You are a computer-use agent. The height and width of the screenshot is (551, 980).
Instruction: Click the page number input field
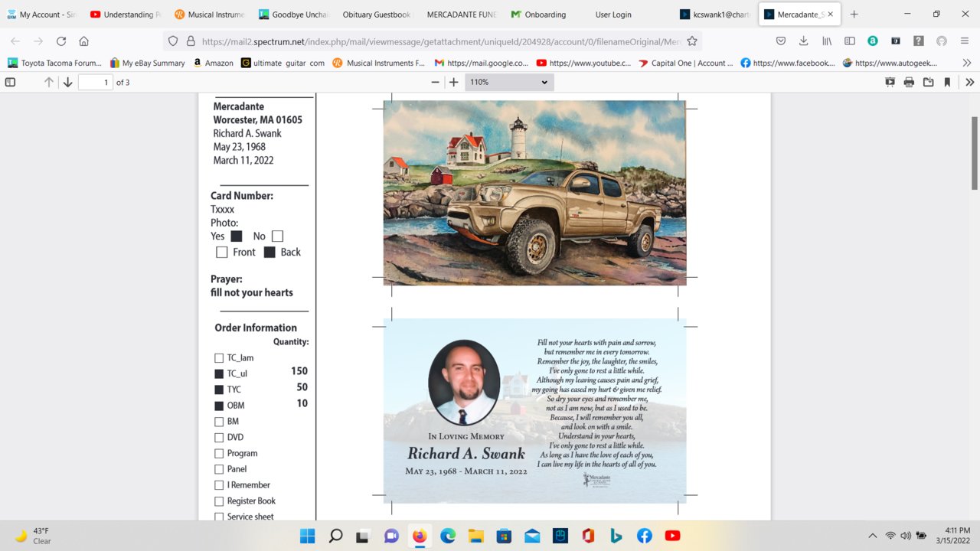click(96, 82)
